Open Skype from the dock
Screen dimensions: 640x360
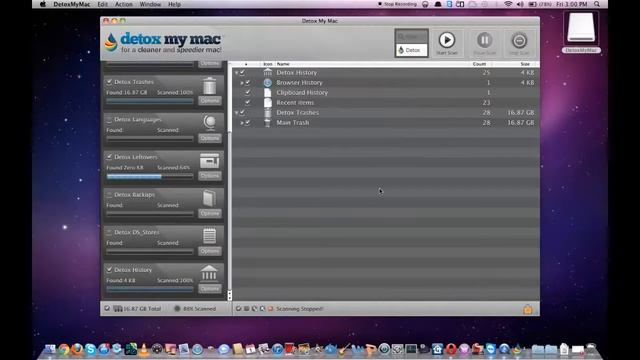point(90,349)
